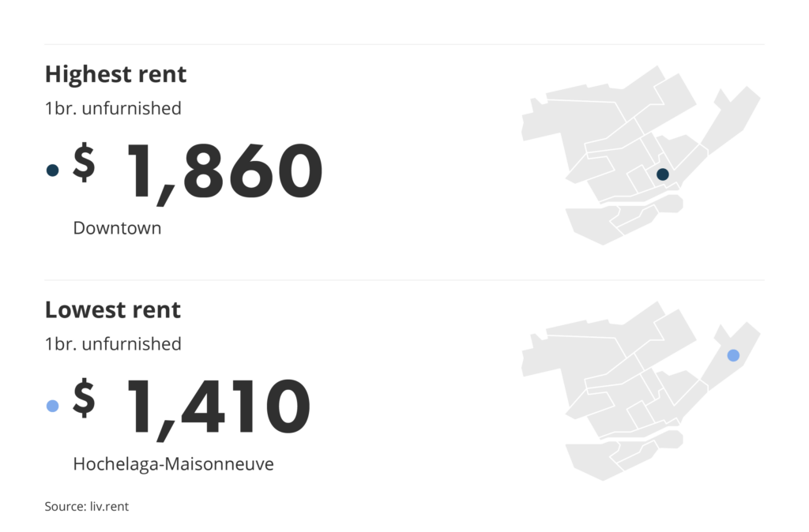Viewport: 809px width, 532px height.
Task: Click the dollar sign next to 1,410
Action: 84,398
